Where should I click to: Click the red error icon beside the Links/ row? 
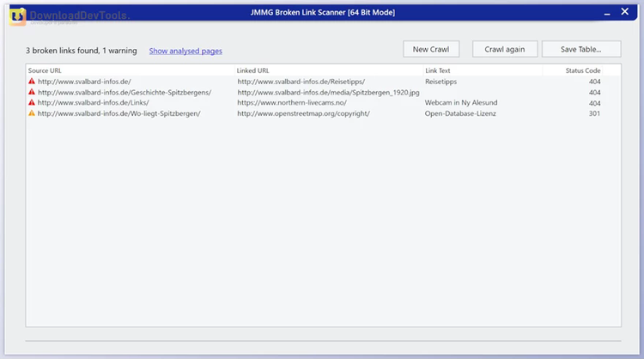coord(32,103)
